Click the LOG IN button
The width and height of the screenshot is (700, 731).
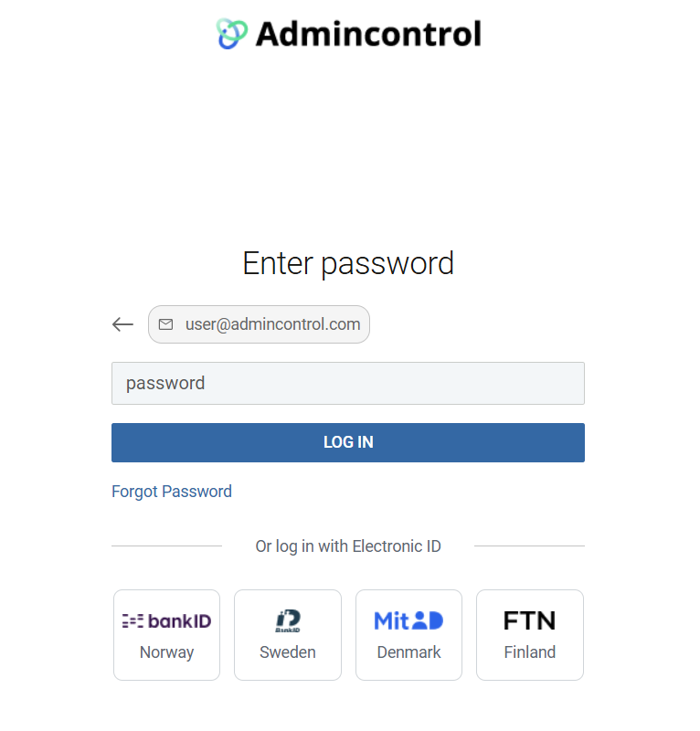pyautogui.click(x=348, y=442)
